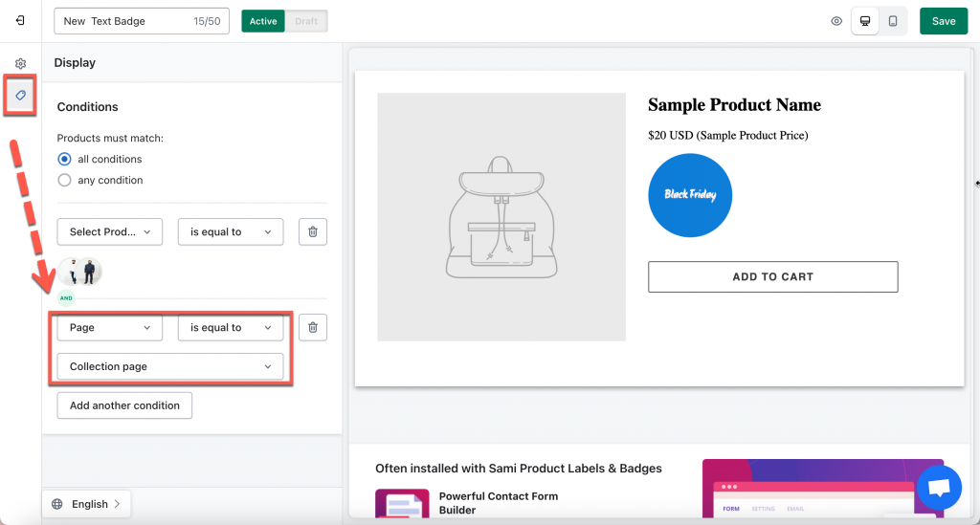This screenshot has height=525, width=980.
Task: Select the tag display icon in the sidebar
Action: (x=21, y=96)
